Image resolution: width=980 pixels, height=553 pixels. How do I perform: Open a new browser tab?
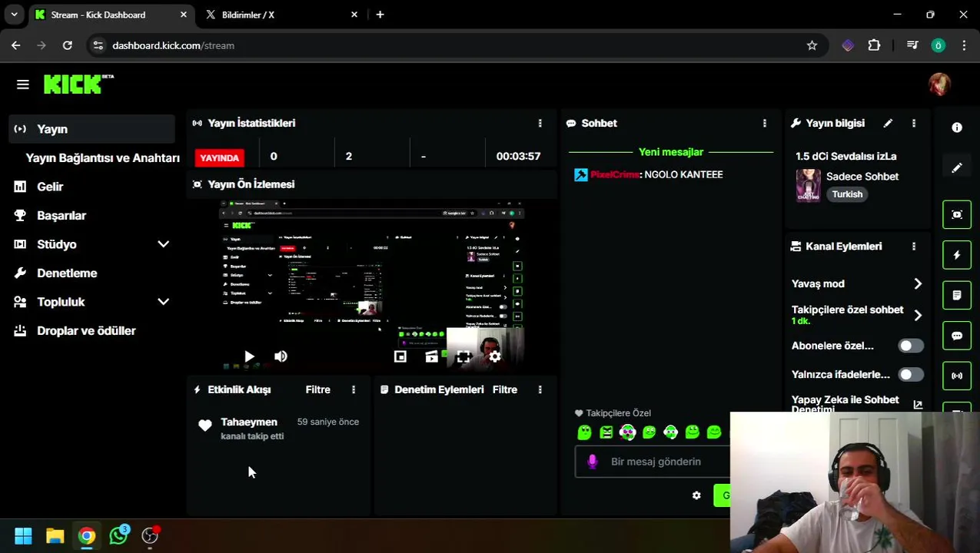[x=380, y=15]
